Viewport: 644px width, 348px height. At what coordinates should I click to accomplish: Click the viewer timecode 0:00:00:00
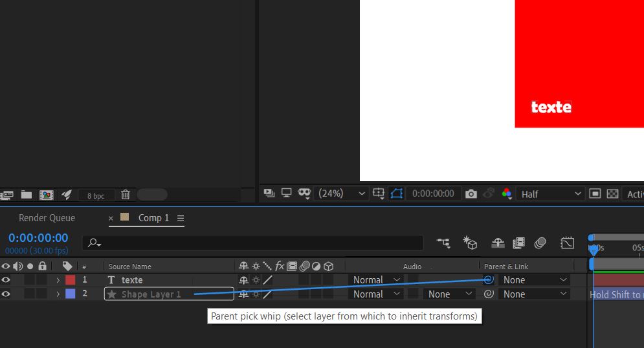tap(433, 193)
